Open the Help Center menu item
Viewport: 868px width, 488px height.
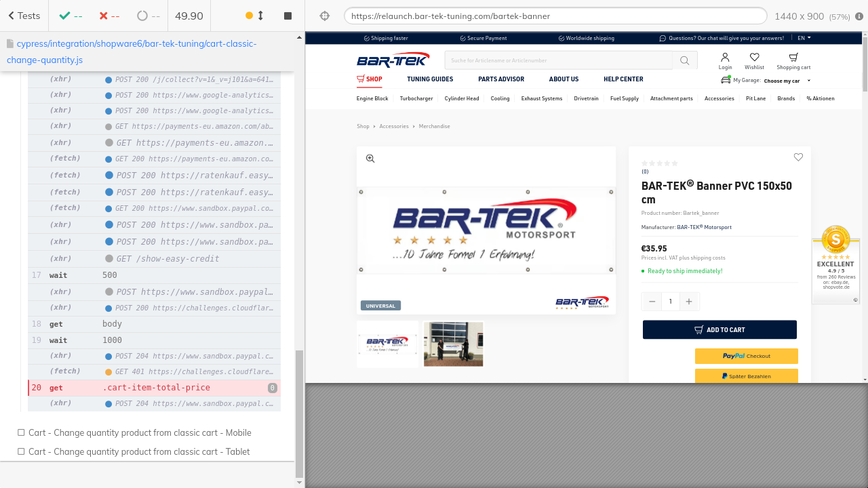click(x=623, y=79)
